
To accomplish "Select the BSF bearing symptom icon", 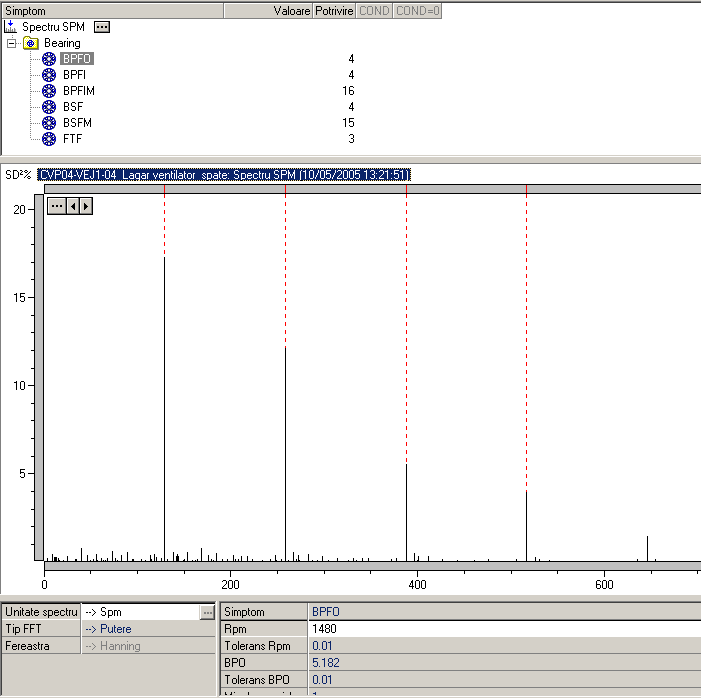I will pyautogui.click(x=49, y=107).
